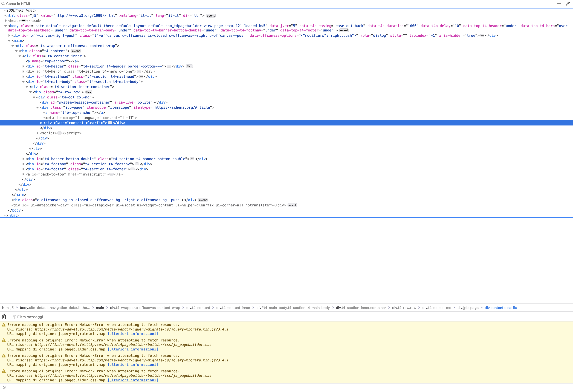Expand the head element node

(6, 21)
